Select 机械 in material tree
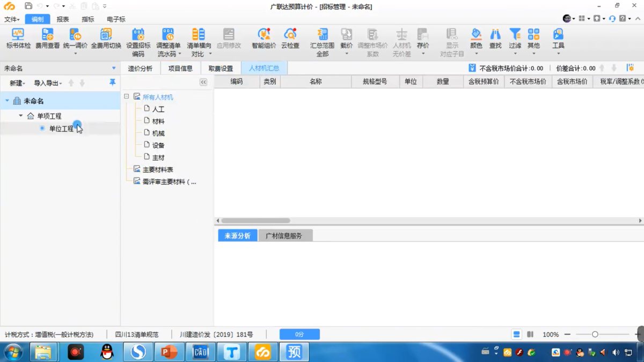Viewport: 644px width, 362px height. (158, 133)
